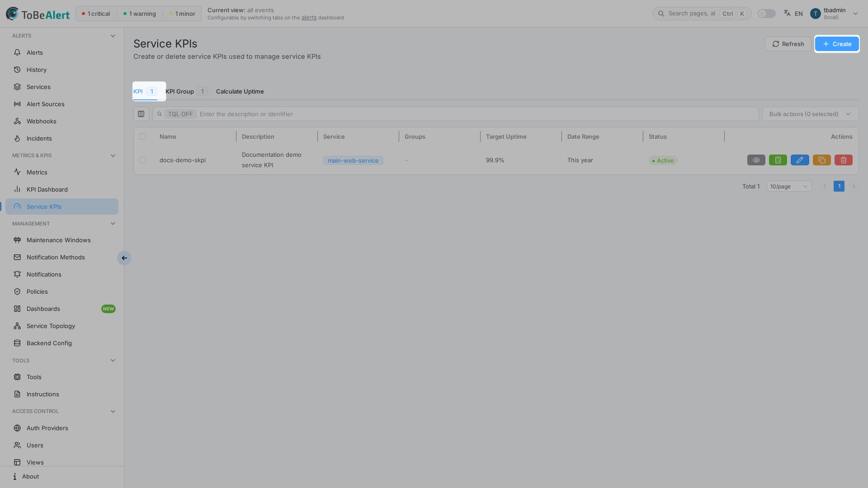Screen dimensions: 868x488
Task: Click the Tools chip icon
Action: 17,377
